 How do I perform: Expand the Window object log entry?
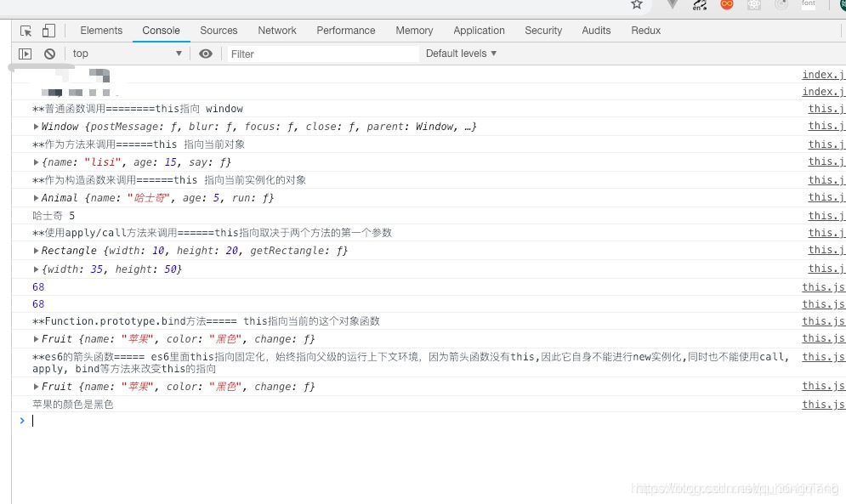37,127
